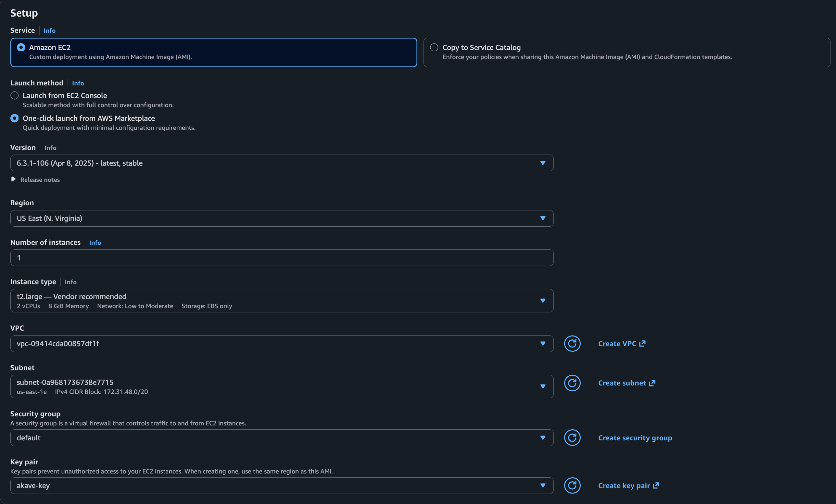Open the Instance type dropdown
Screen dimensions: 836x504
point(282,301)
